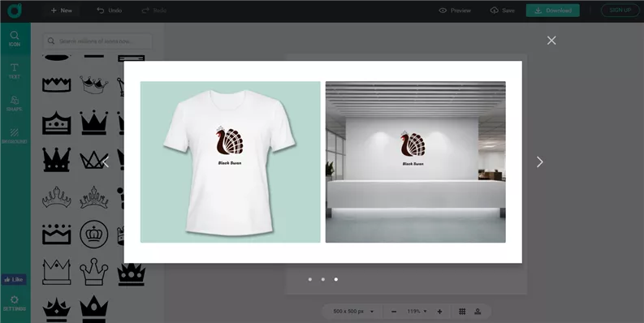Image resolution: width=644 pixels, height=323 pixels.
Task: Select the sketched double crown with ball tips
Action: pos(94,84)
